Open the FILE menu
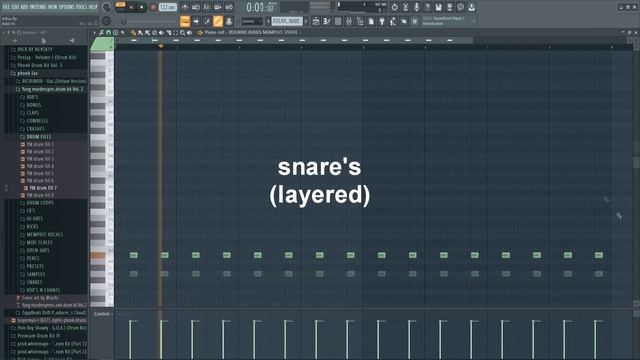The height and width of the screenshot is (360, 640). tap(6, 7)
